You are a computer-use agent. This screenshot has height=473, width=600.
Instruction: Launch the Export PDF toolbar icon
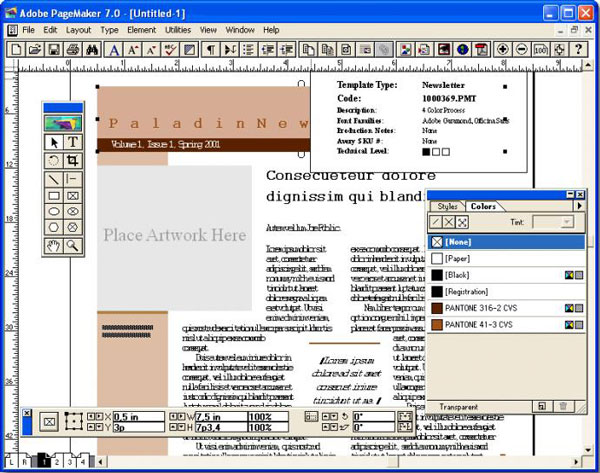(481, 49)
